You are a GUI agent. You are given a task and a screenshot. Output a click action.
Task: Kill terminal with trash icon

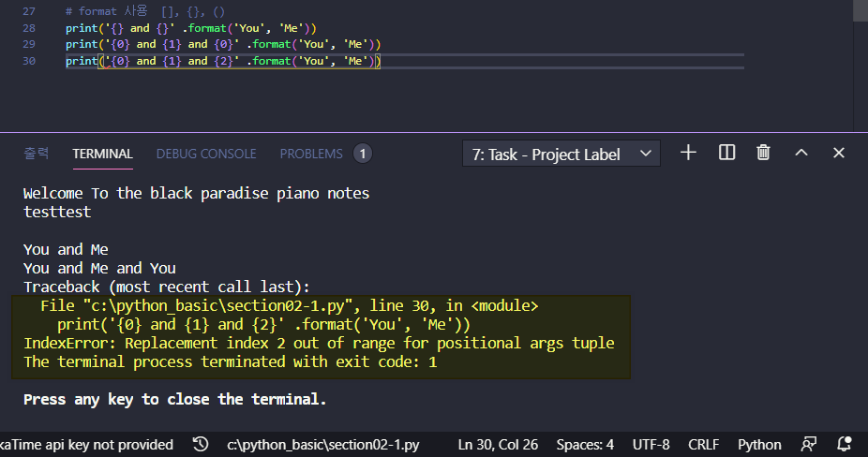coord(763,153)
